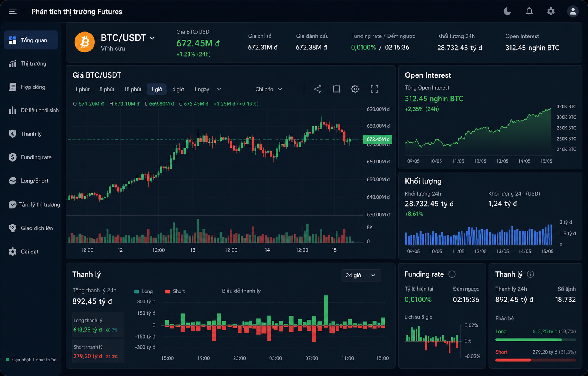Open the hamburger menu

(13, 12)
